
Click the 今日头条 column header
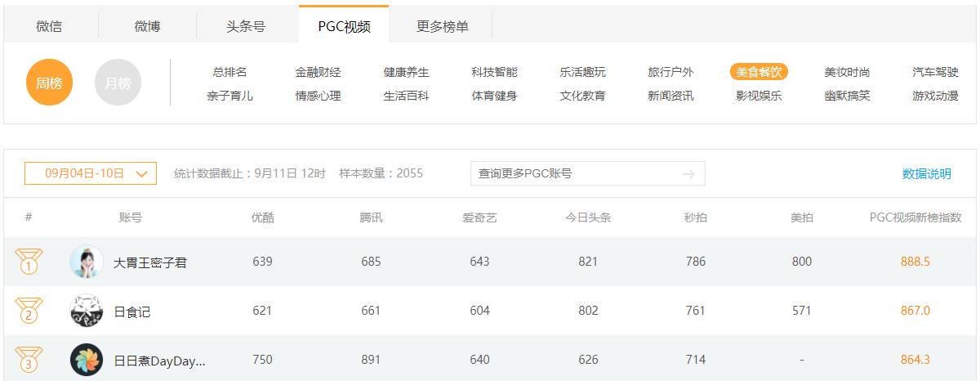coord(588,217)
